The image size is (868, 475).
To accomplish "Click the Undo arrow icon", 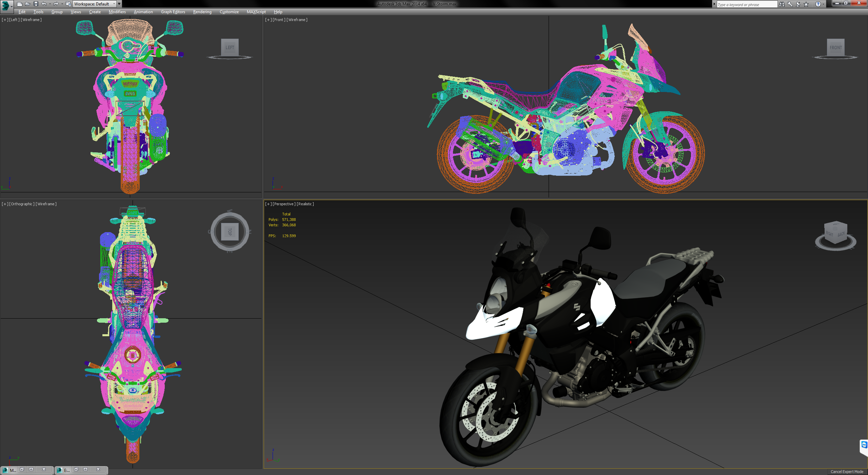I will (x=44, y=4).
